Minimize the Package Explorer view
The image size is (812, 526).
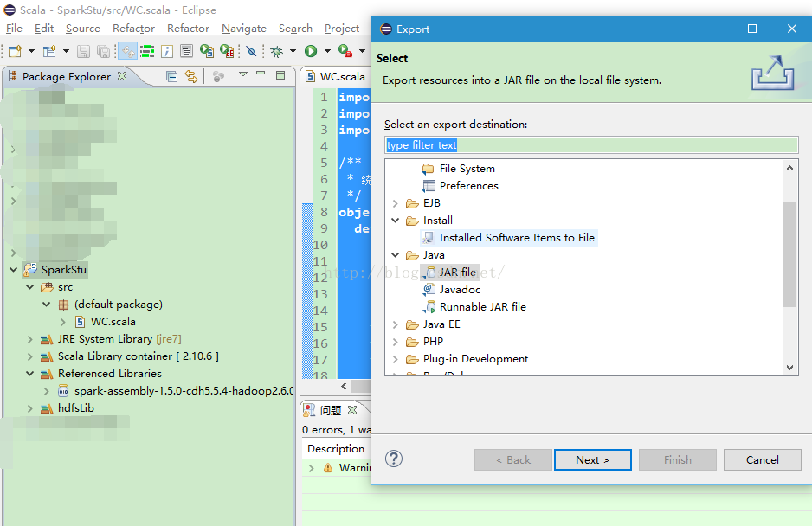tap(261, 74)
